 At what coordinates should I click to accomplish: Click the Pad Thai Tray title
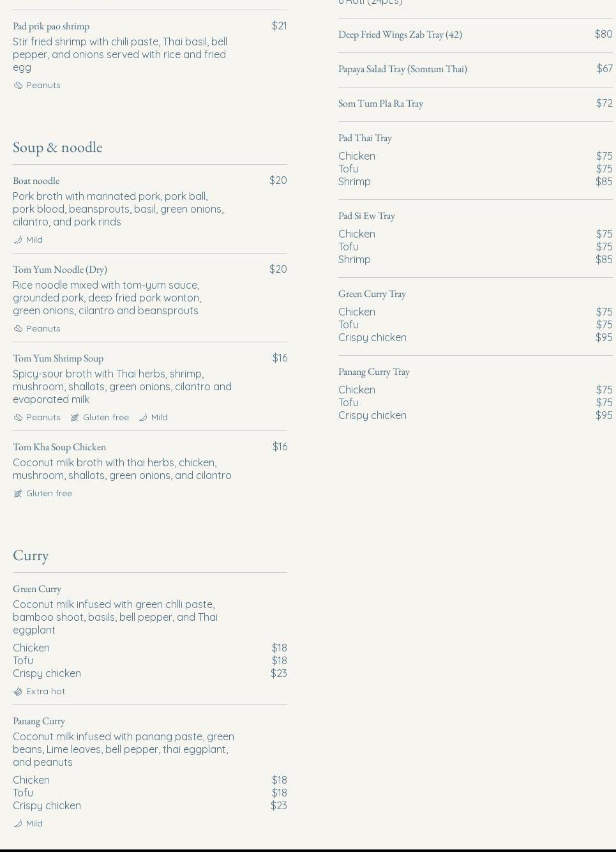click(365, 138)
